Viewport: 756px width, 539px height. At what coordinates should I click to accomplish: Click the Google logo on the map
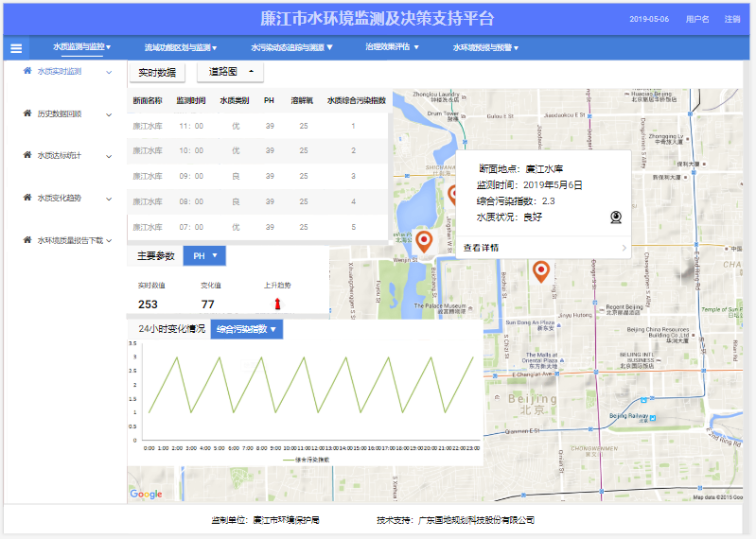tap(146, 495)
